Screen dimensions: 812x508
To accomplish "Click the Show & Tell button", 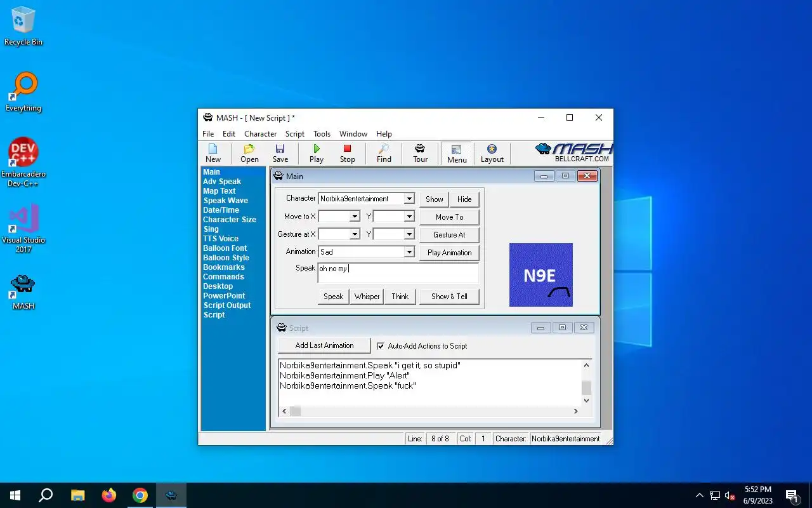I will click(x=449, y=296).
